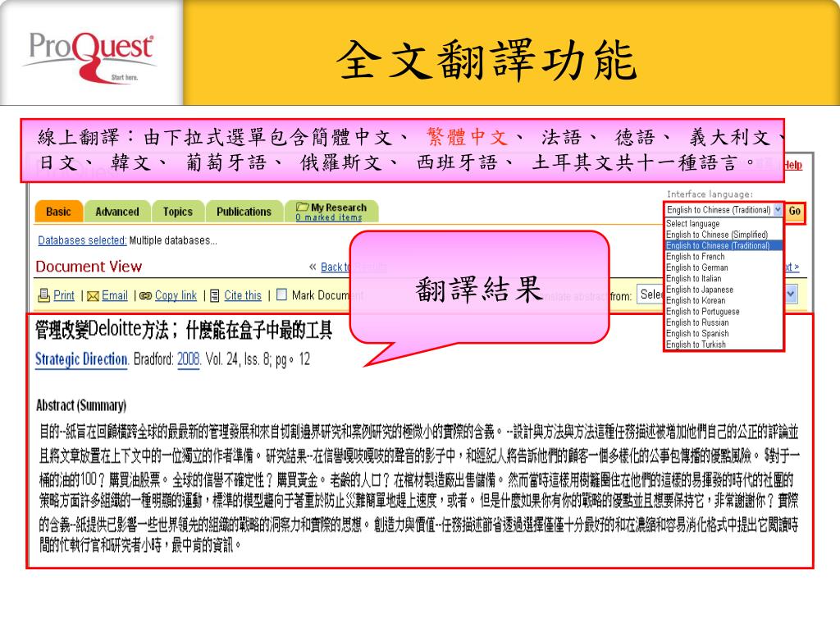This screenshot has height=630, width=840.
Task: Open the Databases selected link
Action: [82, 240]
